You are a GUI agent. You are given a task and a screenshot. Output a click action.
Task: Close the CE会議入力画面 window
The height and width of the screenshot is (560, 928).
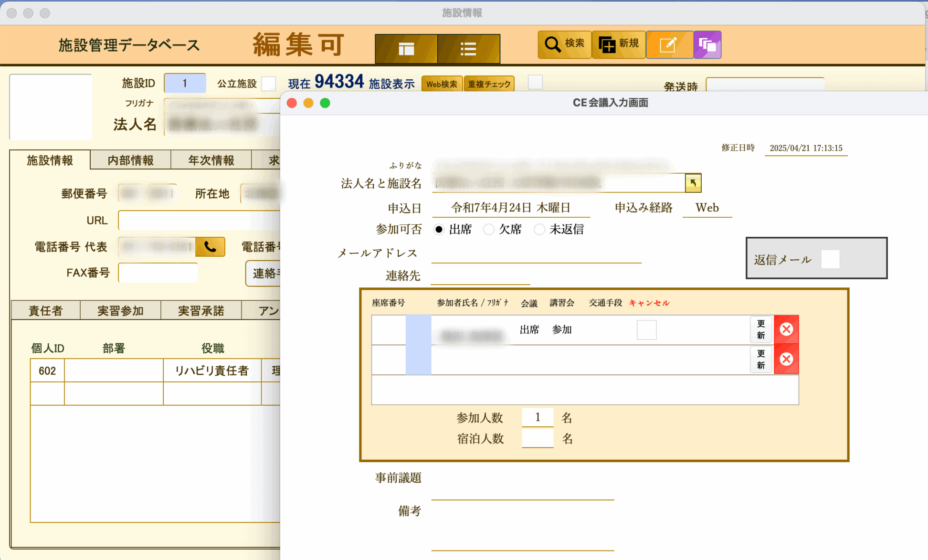(x=292, y=103)
